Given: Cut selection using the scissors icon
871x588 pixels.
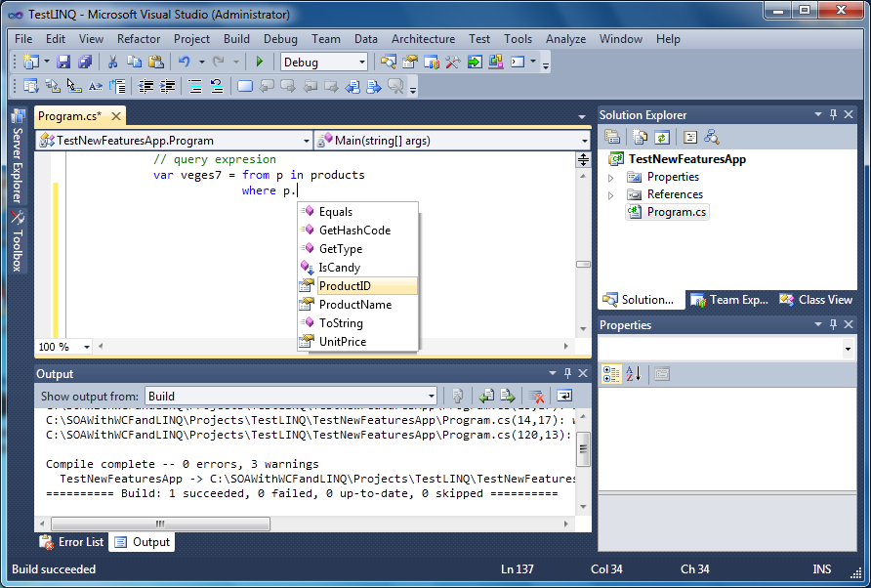Looking at the screenshot, I should click(x=112, y=62).
